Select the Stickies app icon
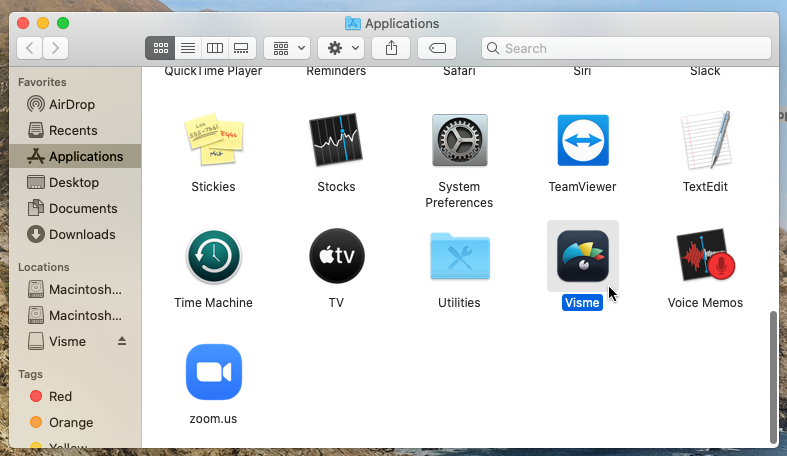Image resolution: width=787 pixels, height=456 pixels. pyautogui.click(x=214, y=139)
